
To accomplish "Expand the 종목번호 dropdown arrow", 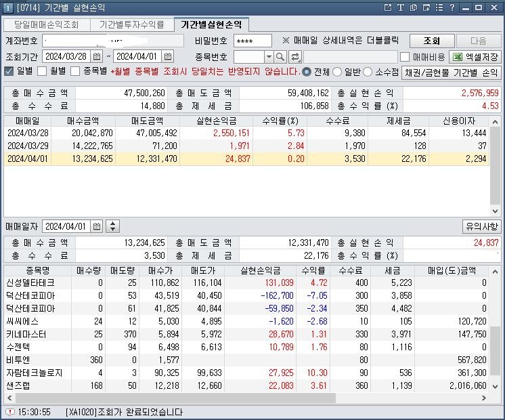I will (x=269, y=57).
